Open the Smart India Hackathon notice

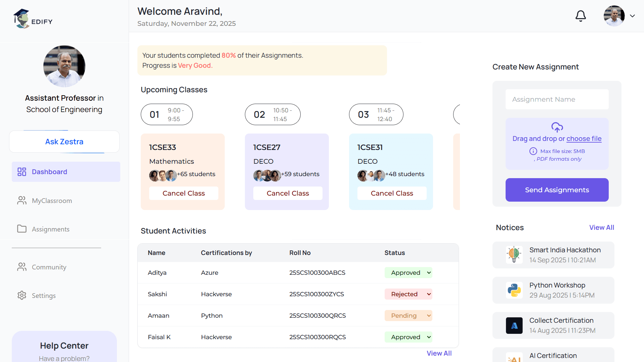click(x=553, y=255)
